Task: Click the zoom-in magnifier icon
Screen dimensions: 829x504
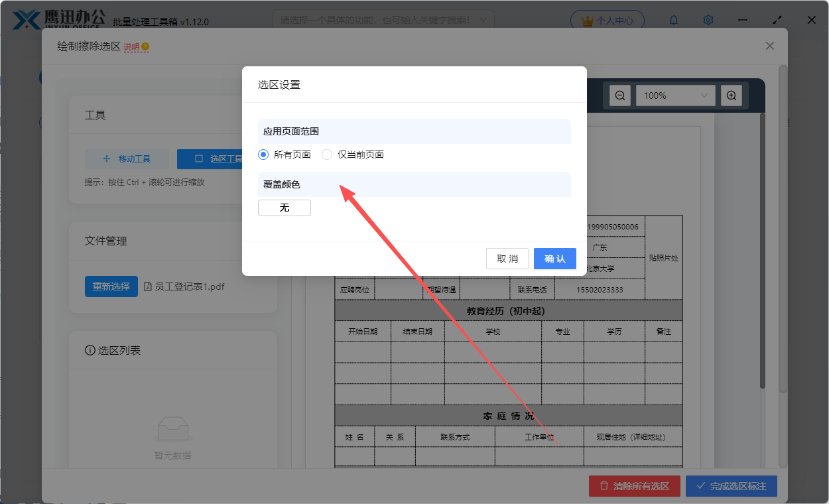Action: pyautogui.click(x=731, y=95)
